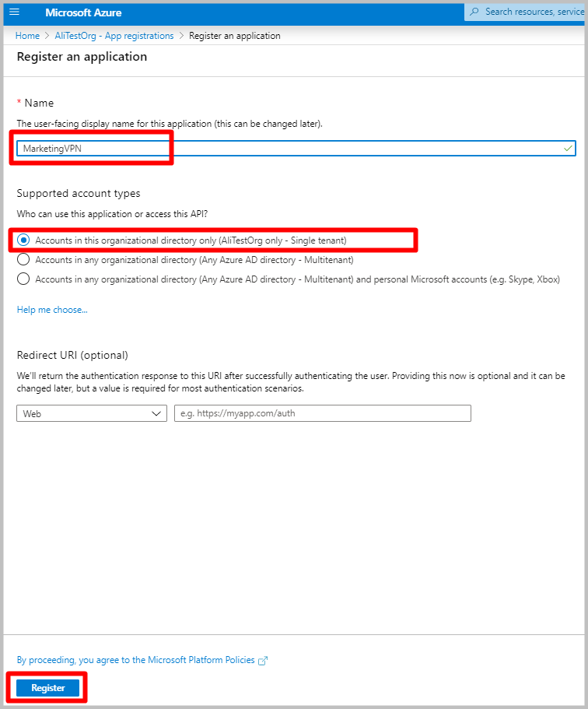Click the Microsoft Azure logo text
The height and width of the screenshot is (709, 588).
coord(83,12)
